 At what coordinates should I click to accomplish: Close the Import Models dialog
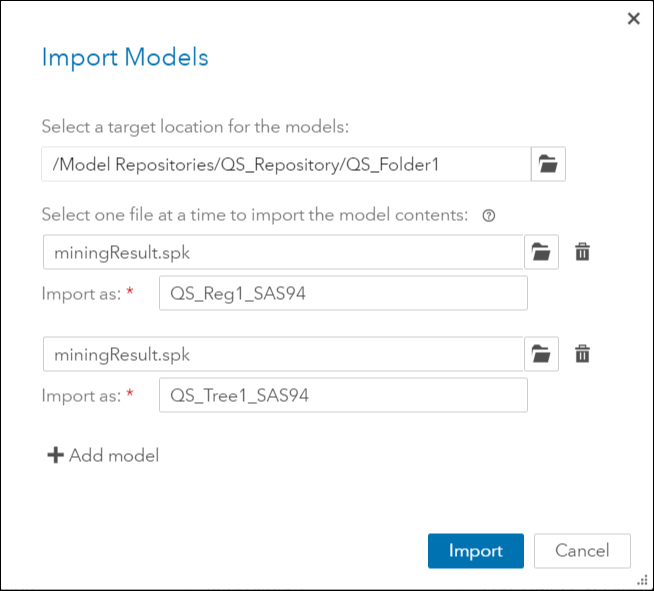coord(633,19)
